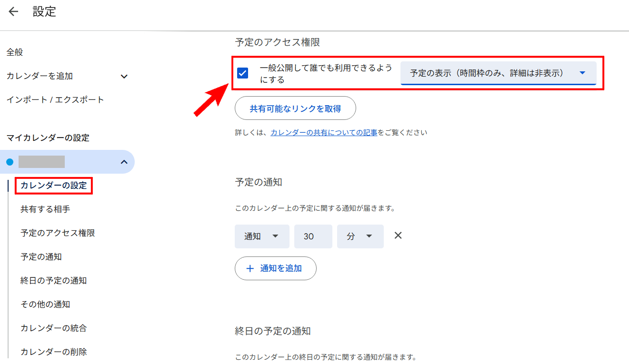The height and width of the screenshot is (364, 629).
Task: Open the 予定の表示 visibility dropdown
Action: (498, 73)
